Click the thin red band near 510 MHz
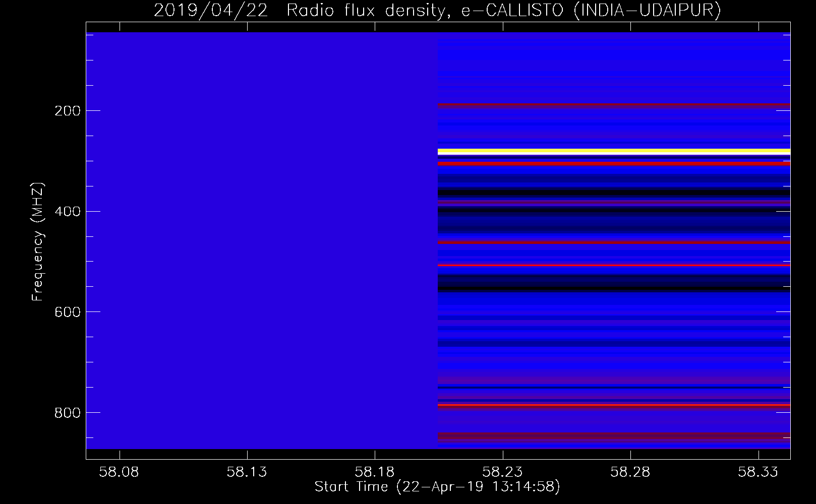Image resolution: width=816 pixels, height=504 pixels. [614, 265]
